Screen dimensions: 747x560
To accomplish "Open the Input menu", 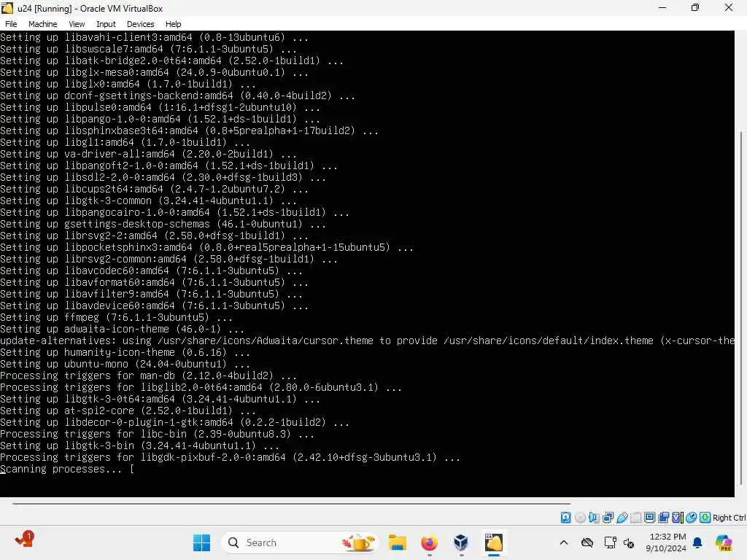I will 106,24.
